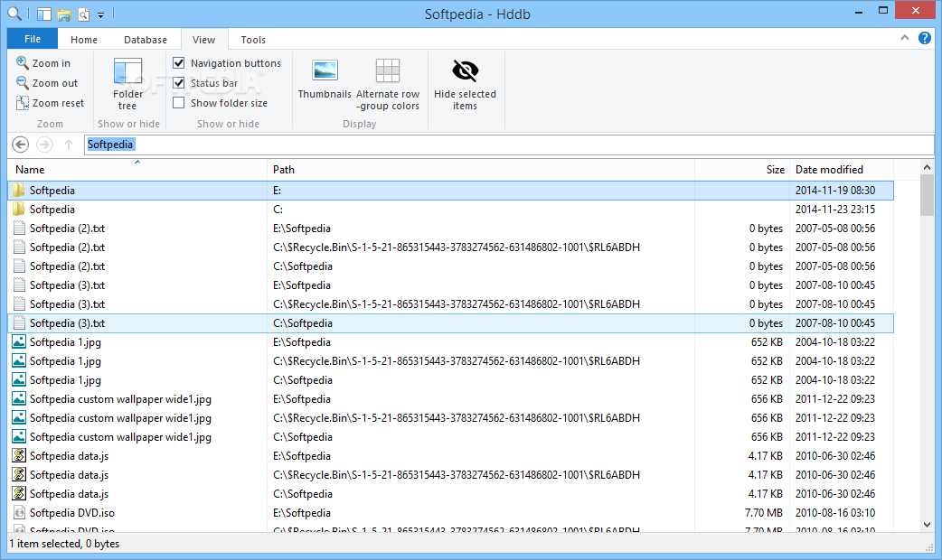The image size is (942, 560).
Task: Click status bar text '1 item selected, 0 bytes'
Action: (64, 544)
